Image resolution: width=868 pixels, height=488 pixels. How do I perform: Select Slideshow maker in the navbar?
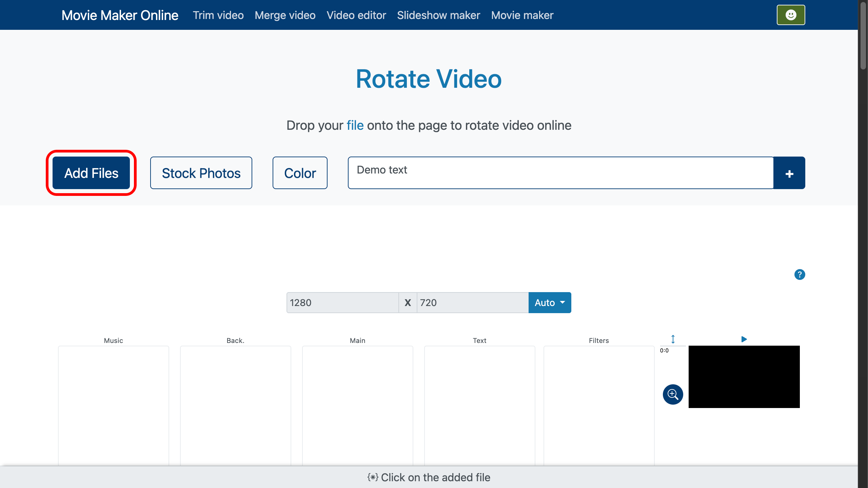pyautogui.click(x=438, y=15)
